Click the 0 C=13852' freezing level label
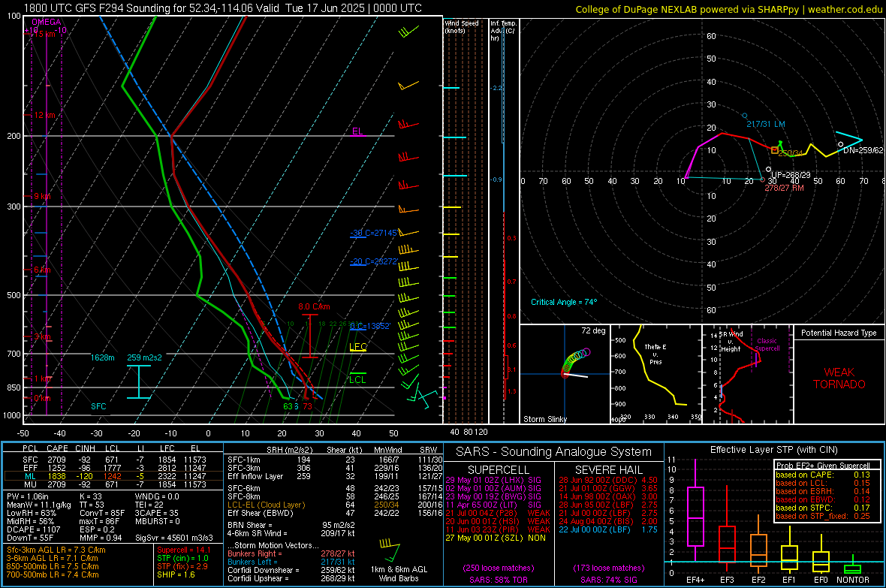Viewport: 886px width, 588px height. [x=370, y=326]
